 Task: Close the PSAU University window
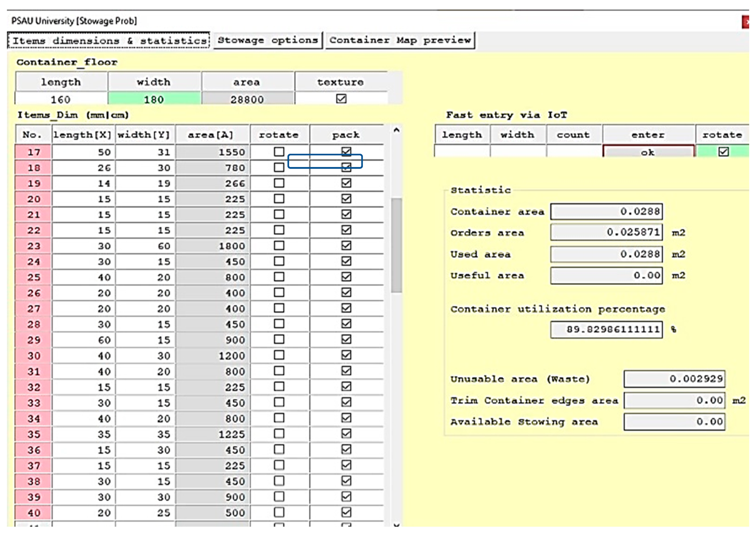746,22
